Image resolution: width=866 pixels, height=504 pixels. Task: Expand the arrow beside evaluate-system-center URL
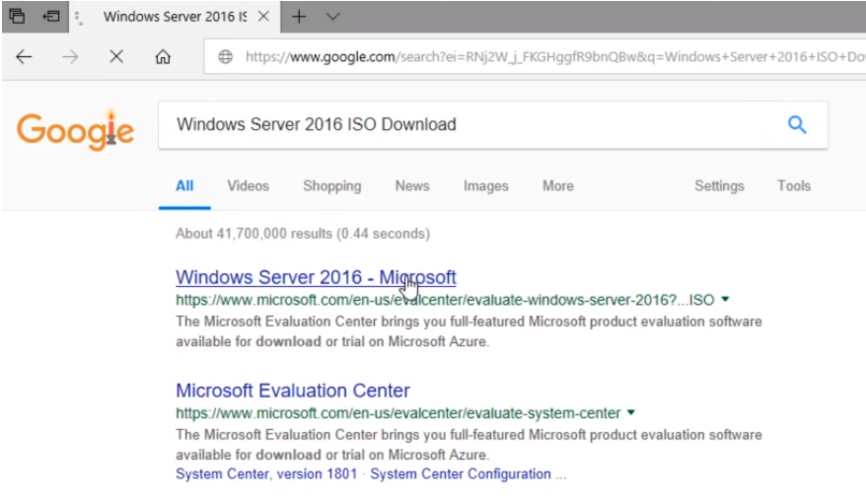630,412
